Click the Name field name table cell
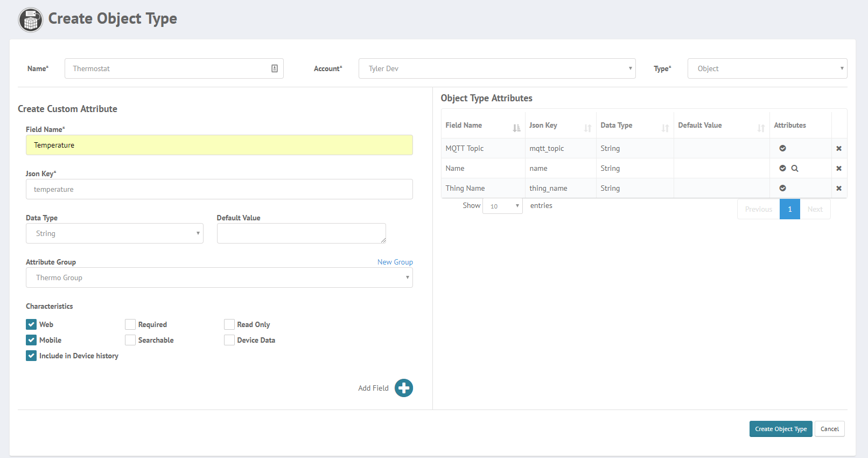Screen dimensions: 868x458 pos(483,168)
